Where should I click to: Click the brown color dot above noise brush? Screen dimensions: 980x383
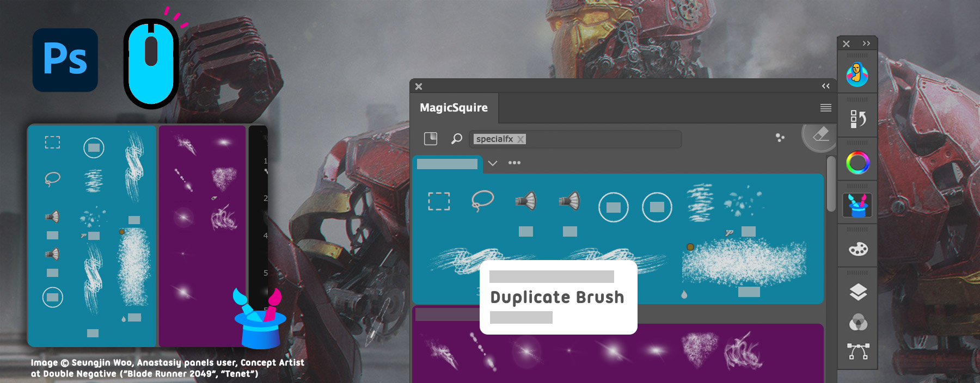pyautogui.click(x=690, y=247)
